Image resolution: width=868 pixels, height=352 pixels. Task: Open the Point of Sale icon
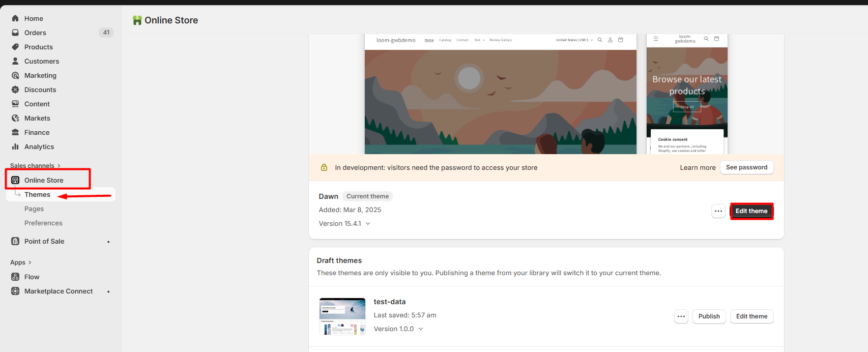[15, 241]
